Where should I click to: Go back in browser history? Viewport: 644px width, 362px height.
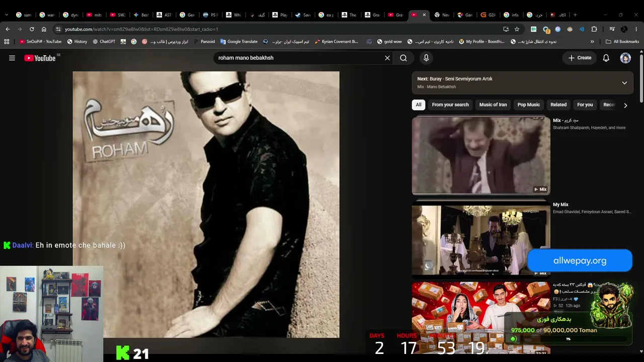pyautogui.click(x=8, y=29)
